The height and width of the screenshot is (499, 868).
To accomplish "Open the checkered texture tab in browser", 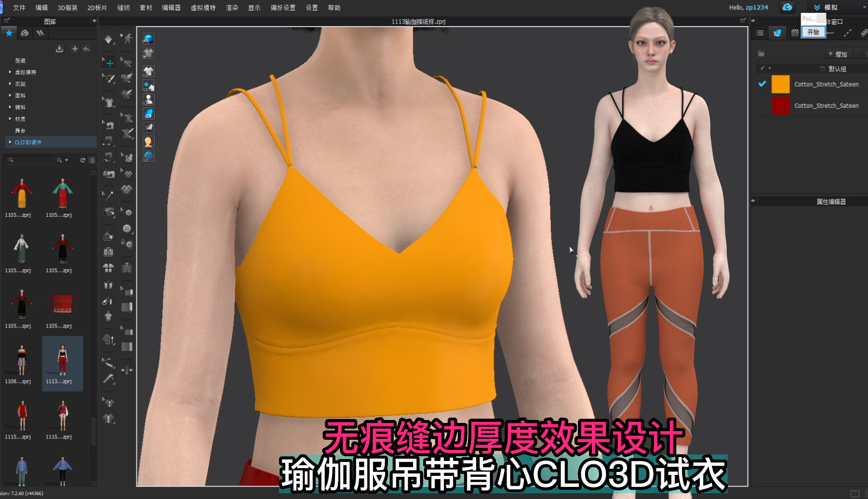I will 795,33.
